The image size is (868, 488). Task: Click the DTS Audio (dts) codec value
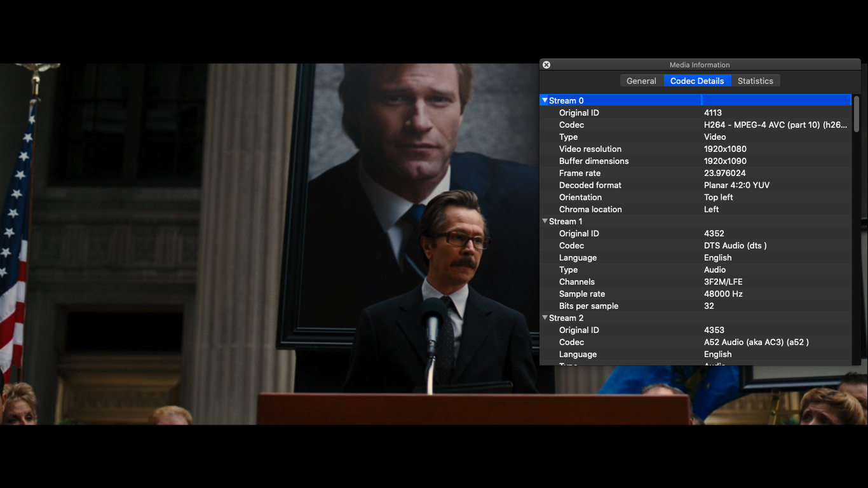[735, 245]
